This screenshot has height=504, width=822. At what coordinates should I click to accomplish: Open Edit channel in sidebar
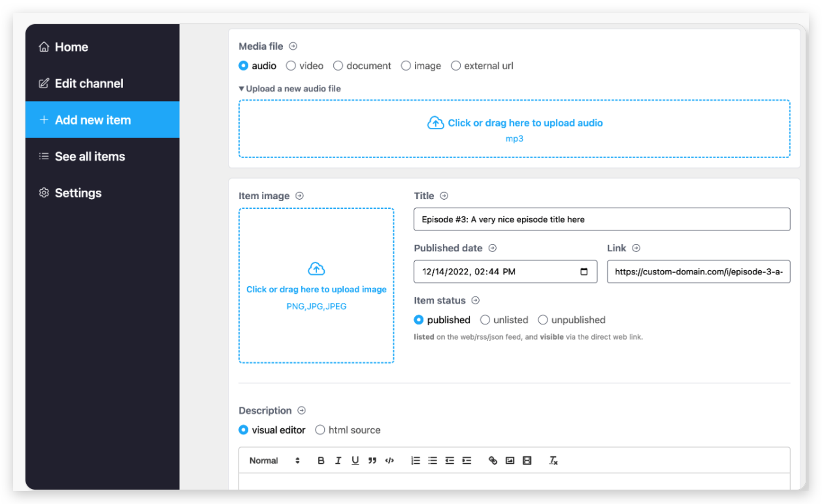click(102, 83)
